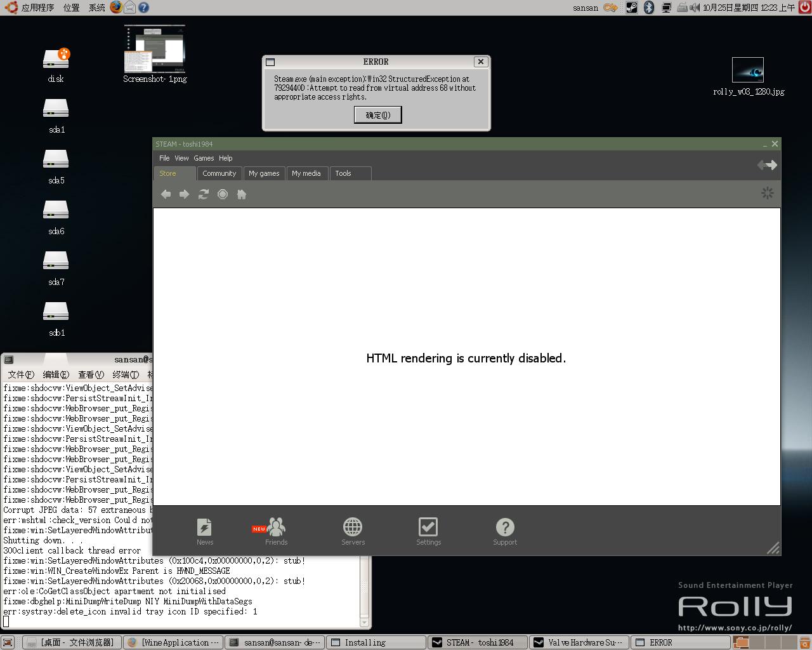Open the terminal 终端 menu
Screen dimensions: 812x650
click(126, 375)
